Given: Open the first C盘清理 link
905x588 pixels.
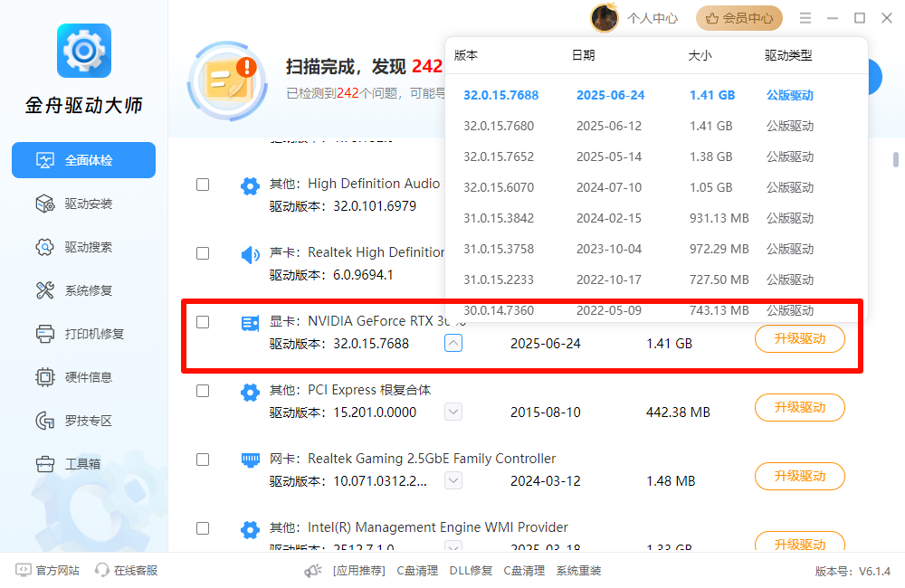Looking at the screenshot, I should point(417,571).
